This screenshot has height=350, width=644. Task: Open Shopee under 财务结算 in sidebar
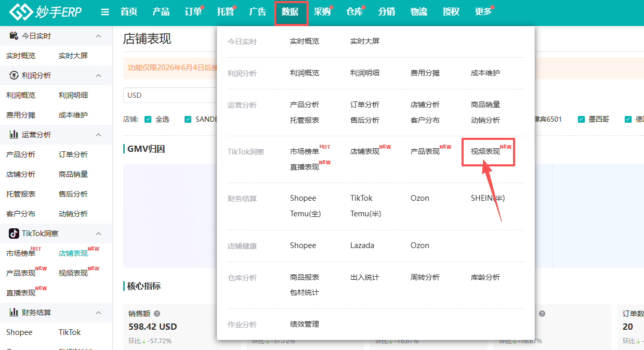click(19, 332)
